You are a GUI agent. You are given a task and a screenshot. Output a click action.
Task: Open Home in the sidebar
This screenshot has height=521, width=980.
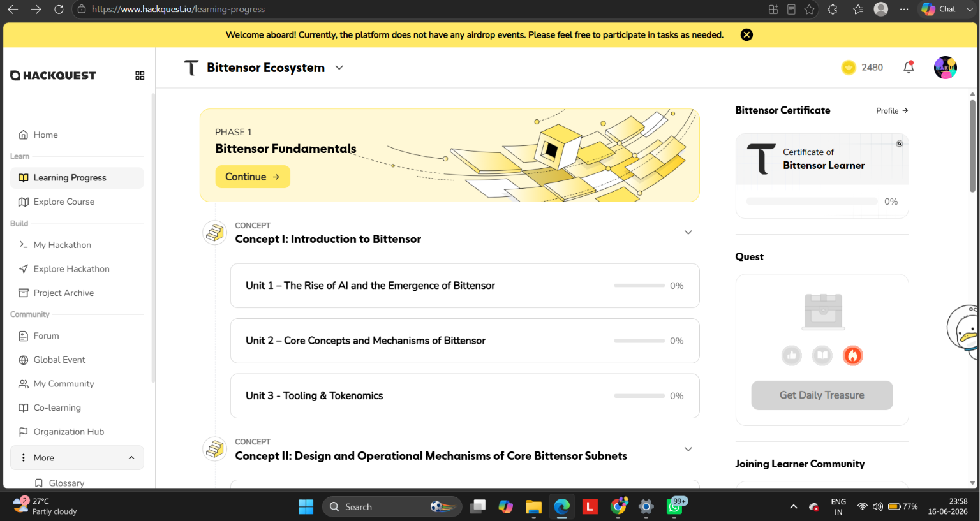[x=77, y=135]
